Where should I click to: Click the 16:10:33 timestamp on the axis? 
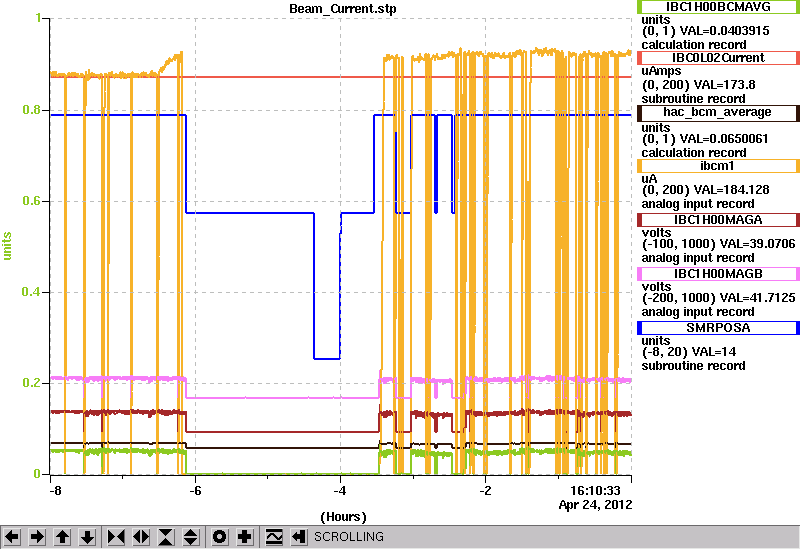(x=595, y=491)
